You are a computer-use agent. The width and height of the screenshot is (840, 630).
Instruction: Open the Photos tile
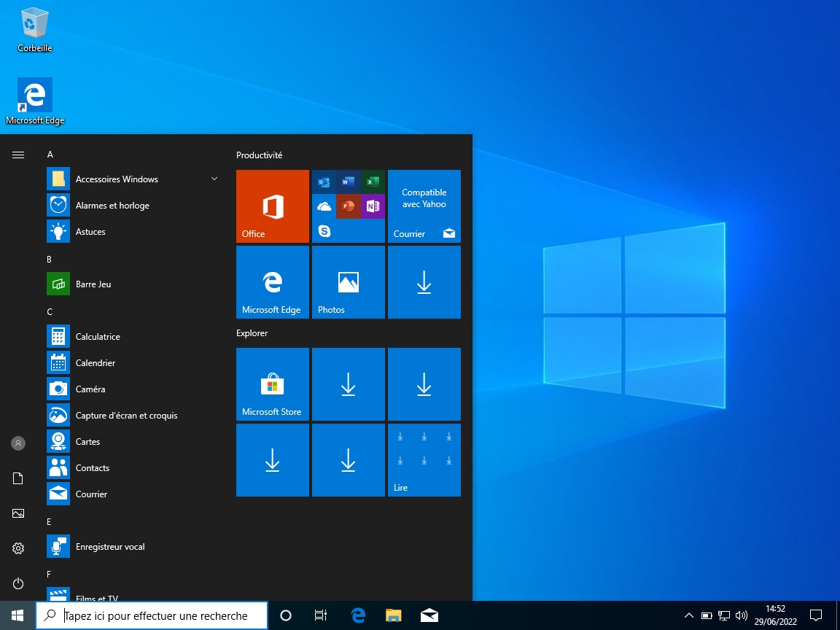(x=348, y=282)
